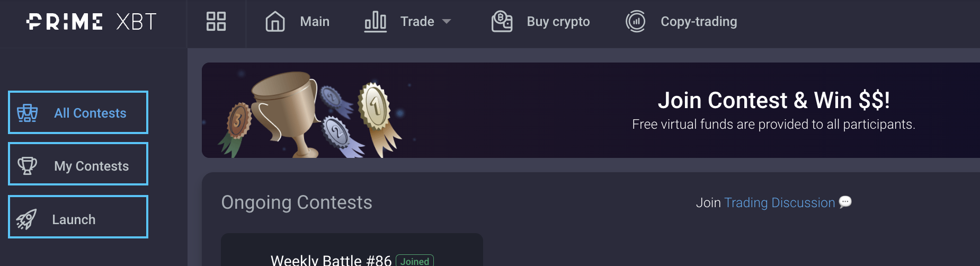Open the Trading Discussion link
Screen dimensions: 980x266
click(779, 203)
